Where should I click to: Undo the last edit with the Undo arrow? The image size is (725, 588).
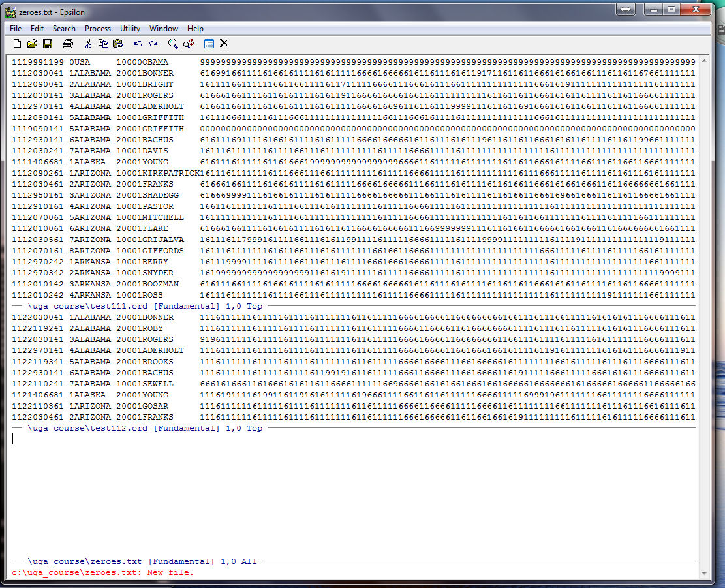coord(138,44)
